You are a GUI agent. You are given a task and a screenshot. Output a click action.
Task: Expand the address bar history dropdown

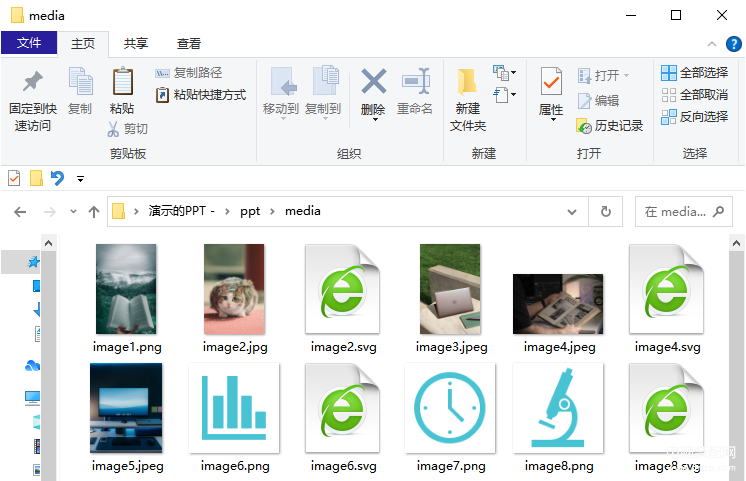(572, 212)
